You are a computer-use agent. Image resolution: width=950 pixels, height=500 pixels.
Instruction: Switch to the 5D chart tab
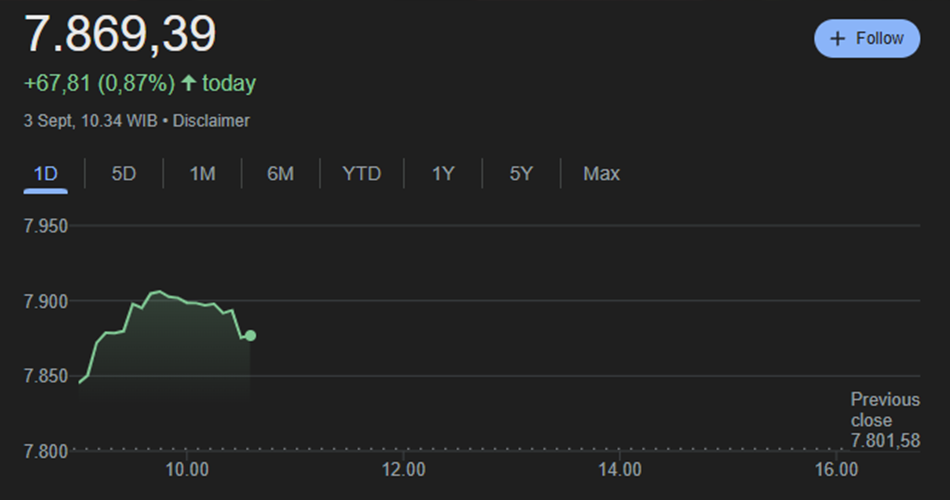click(123, 174)
